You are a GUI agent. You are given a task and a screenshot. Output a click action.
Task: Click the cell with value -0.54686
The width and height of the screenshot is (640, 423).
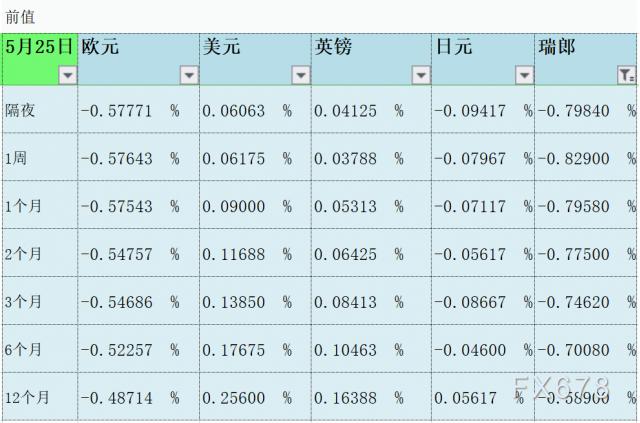(138, 301)
